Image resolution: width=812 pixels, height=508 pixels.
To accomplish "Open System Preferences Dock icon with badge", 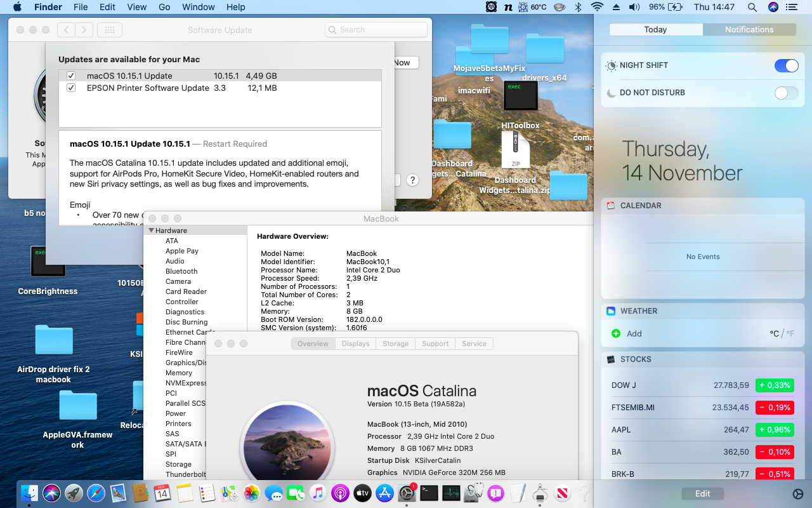I will (407, 493).
